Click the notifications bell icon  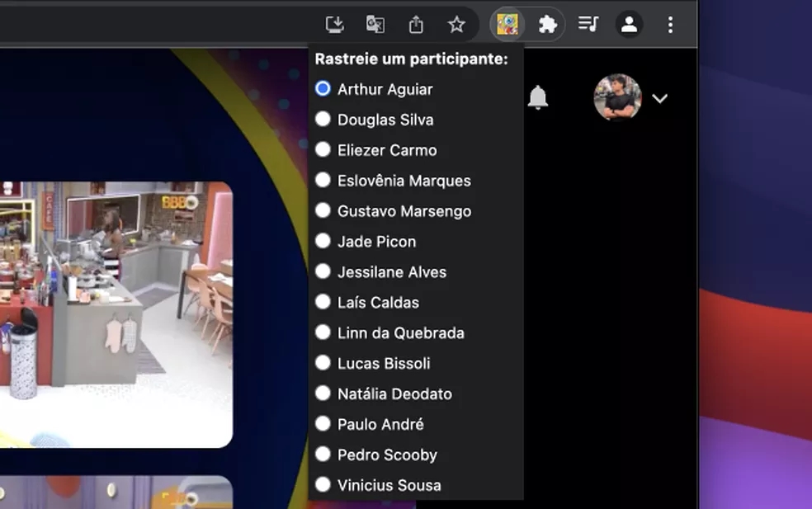538,97
